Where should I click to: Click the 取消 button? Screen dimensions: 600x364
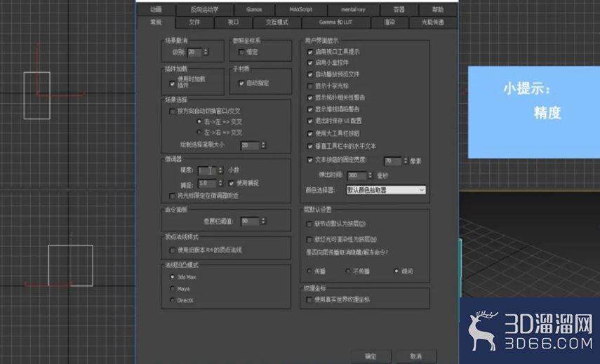[416, 356]
